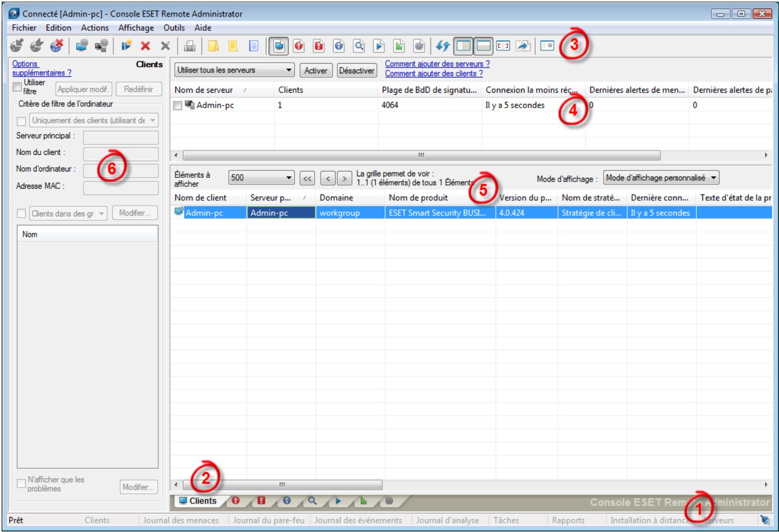Open the Aide menu
779x532 pixels.
click(x=203, y=28)
